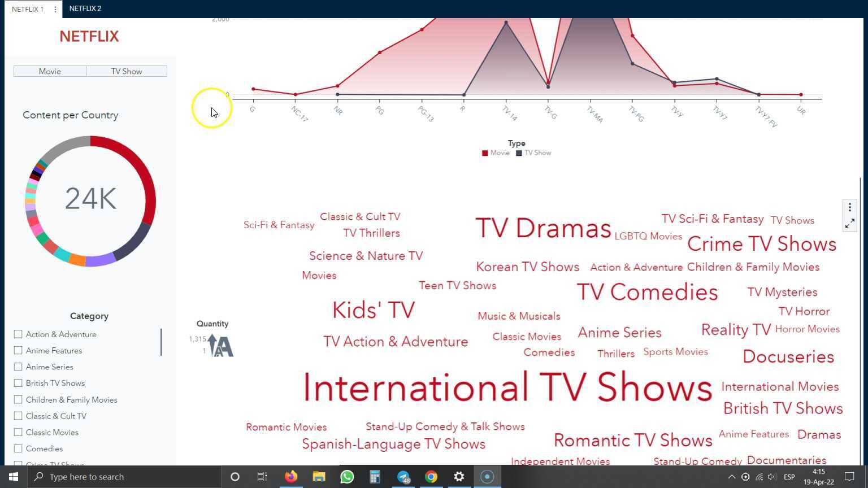Viewport: 868px width, 488px height.
Task: Check the Action & Adventure category checkbox
Action: pyautogui.click(x=18, y=334)
